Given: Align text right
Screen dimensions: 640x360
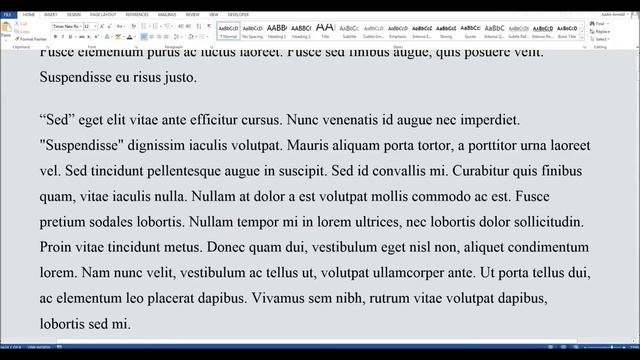Looking at the screenshot, I should click(x=159, y=37).
